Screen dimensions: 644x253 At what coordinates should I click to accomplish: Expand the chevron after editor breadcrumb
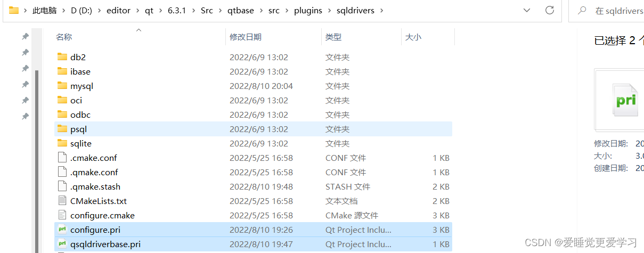(137, 10)
